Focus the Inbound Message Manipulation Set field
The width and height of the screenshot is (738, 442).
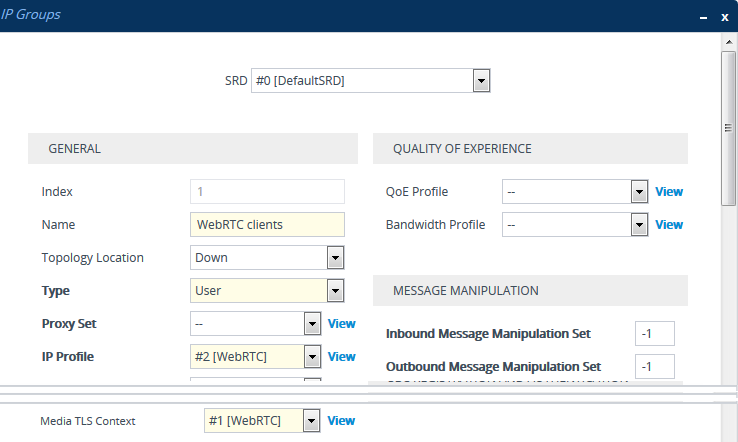click(x=655, y=334)
